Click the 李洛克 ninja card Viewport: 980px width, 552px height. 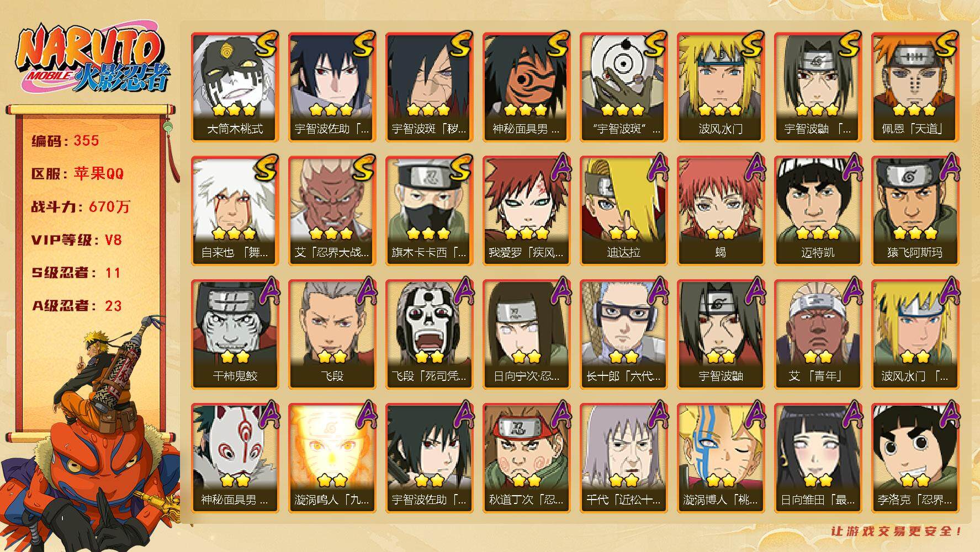915,458
